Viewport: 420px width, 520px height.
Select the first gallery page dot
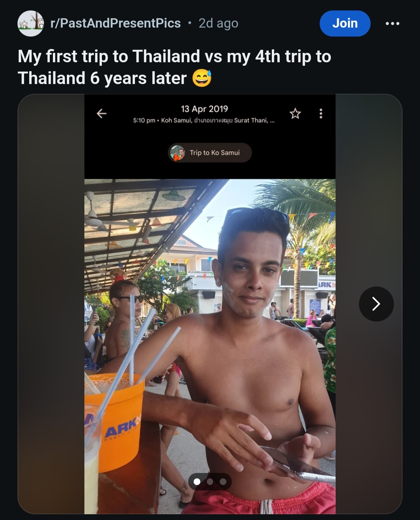click(x=197, y=482)
